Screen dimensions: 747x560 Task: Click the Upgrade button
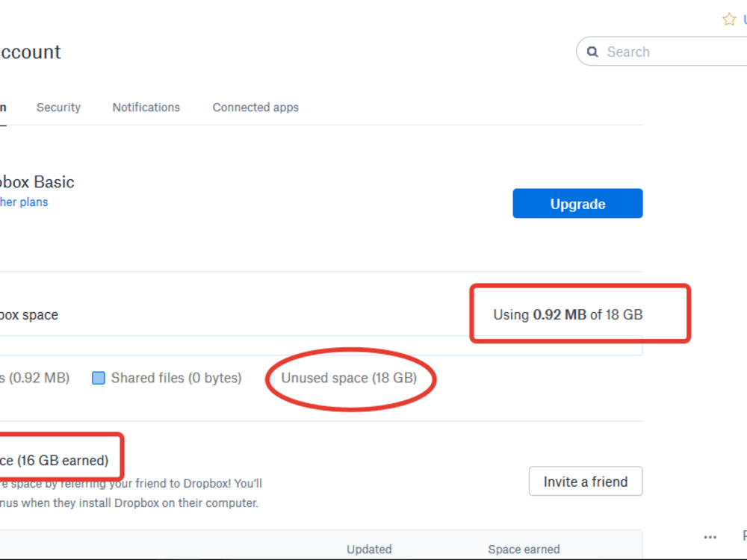577,203
